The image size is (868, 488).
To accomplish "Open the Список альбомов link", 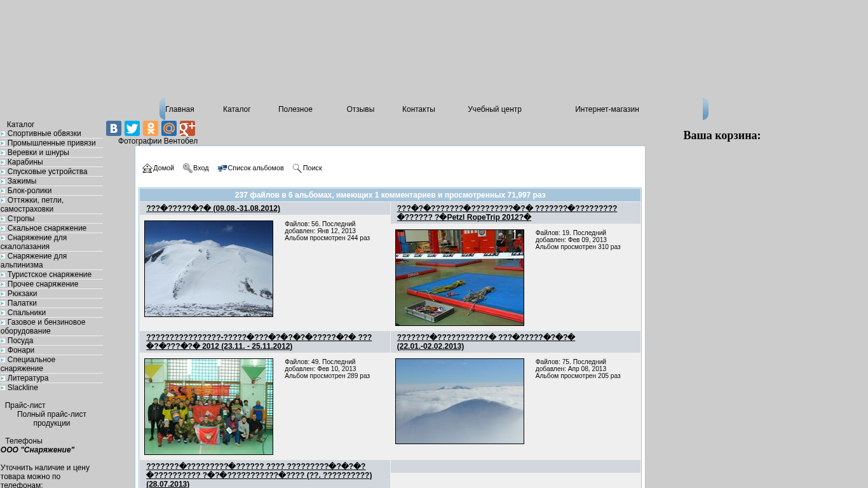I will coord(255,168).
